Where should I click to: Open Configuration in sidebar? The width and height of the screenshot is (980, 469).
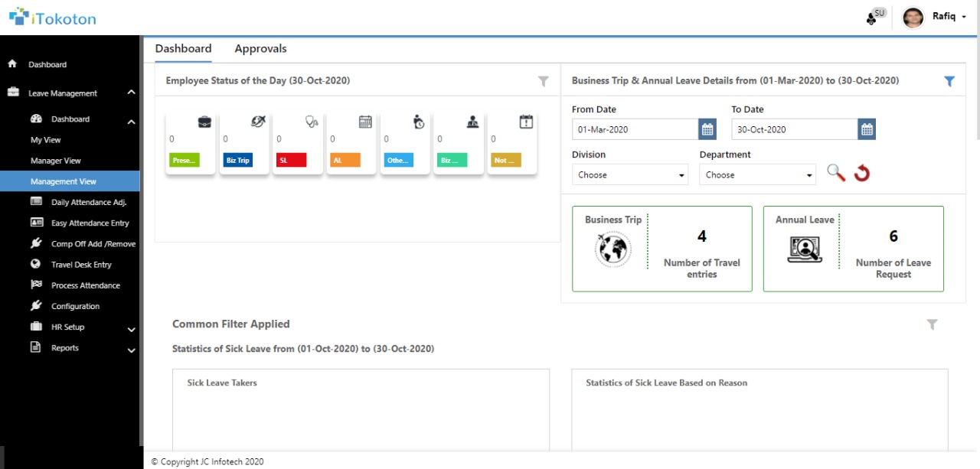(75, 306)
